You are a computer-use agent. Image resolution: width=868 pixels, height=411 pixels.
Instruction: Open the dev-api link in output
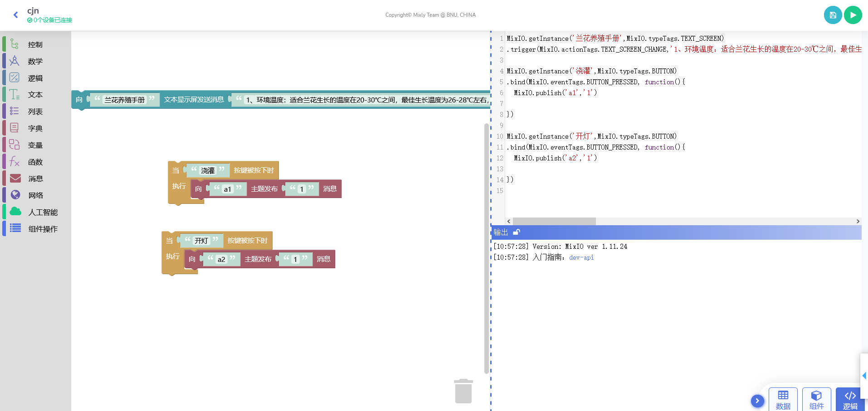[x=581, y=257]
